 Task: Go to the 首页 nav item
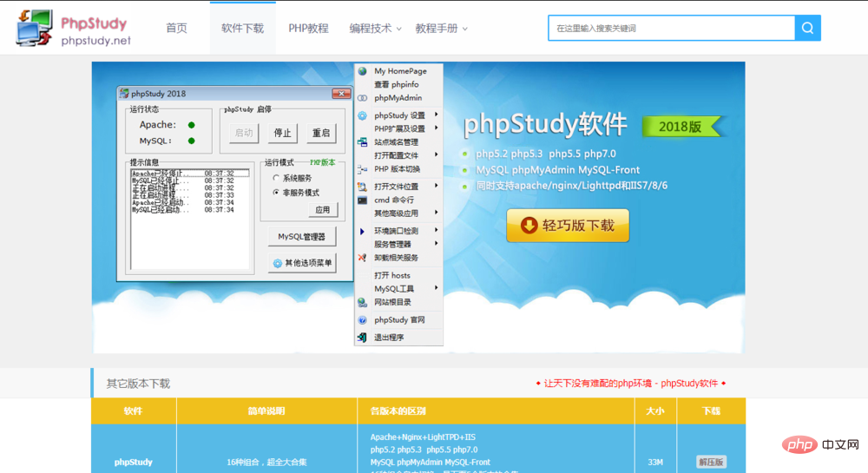[x=176, y=29]
